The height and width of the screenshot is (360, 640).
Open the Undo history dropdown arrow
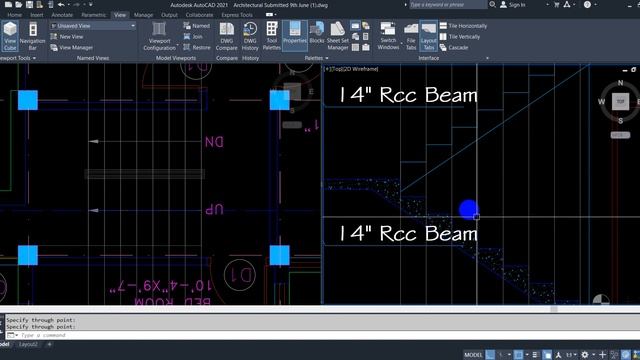click(68, 4)
